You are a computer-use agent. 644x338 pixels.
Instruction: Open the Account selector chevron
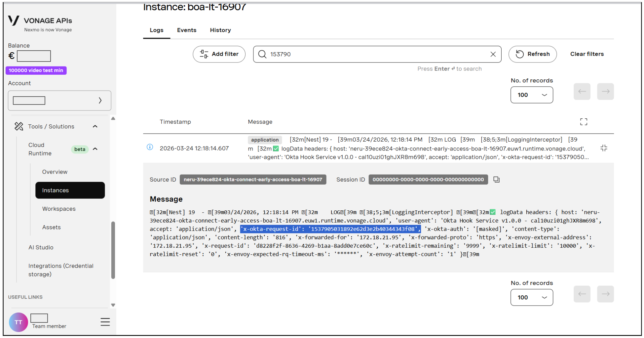(100, 101)
